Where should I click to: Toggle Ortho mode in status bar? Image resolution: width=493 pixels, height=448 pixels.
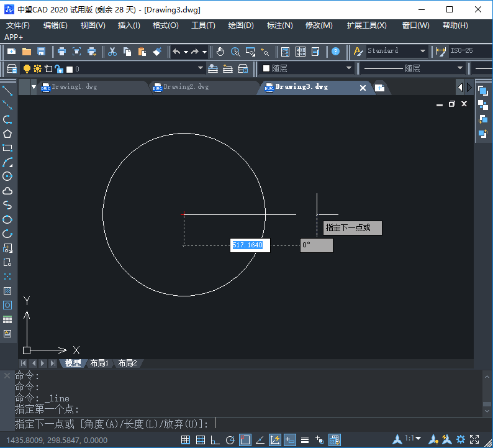(x=215, y=440)
